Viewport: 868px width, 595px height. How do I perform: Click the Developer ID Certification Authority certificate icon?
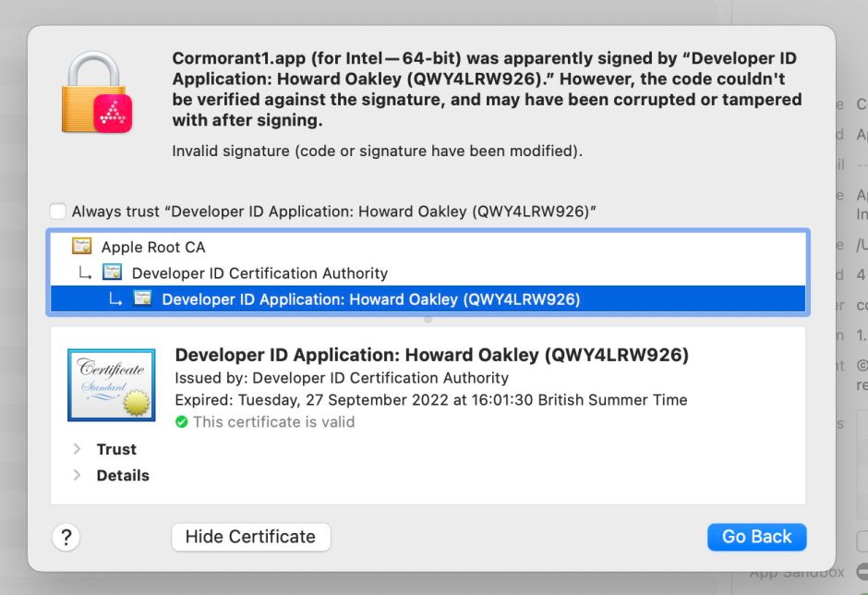(113, 273)
